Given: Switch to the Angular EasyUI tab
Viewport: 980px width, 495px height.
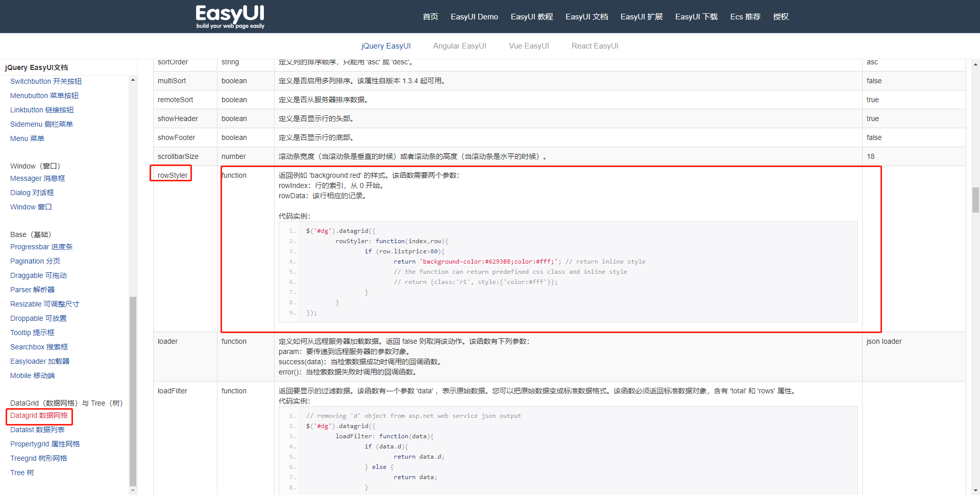Looking at the screenshot, I should pyautogui.click(x=459, y=46).
